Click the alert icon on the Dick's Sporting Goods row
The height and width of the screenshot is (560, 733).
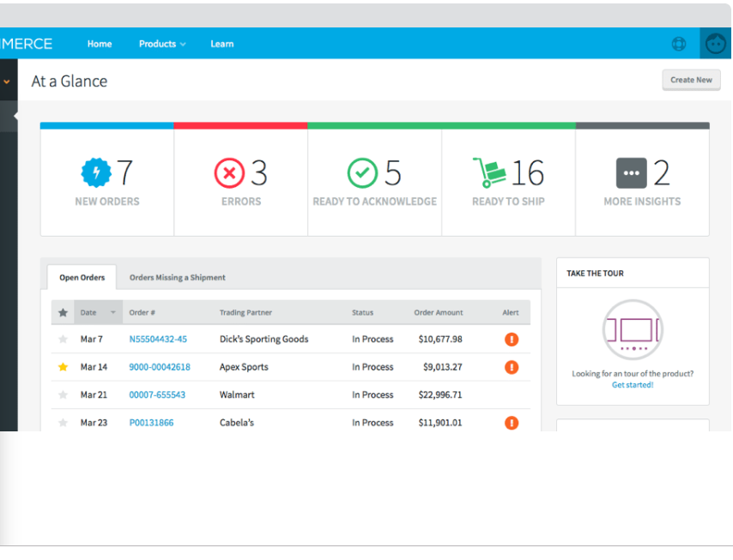point(511,339)
